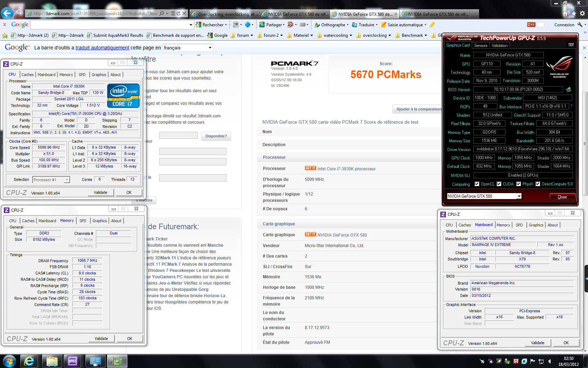
Task: Click the 'Intel Core i7-3930K processeur' link
Action: pos(346,169)
